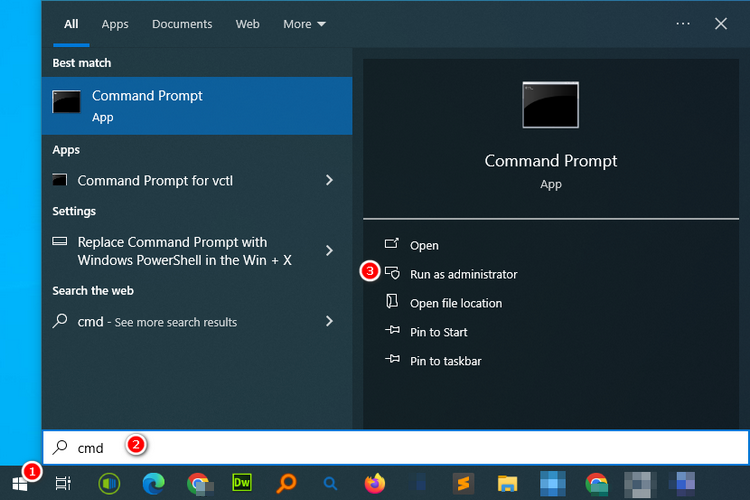Open Firefox from the taskbar
750x500 pixels.
click(375, 483)
